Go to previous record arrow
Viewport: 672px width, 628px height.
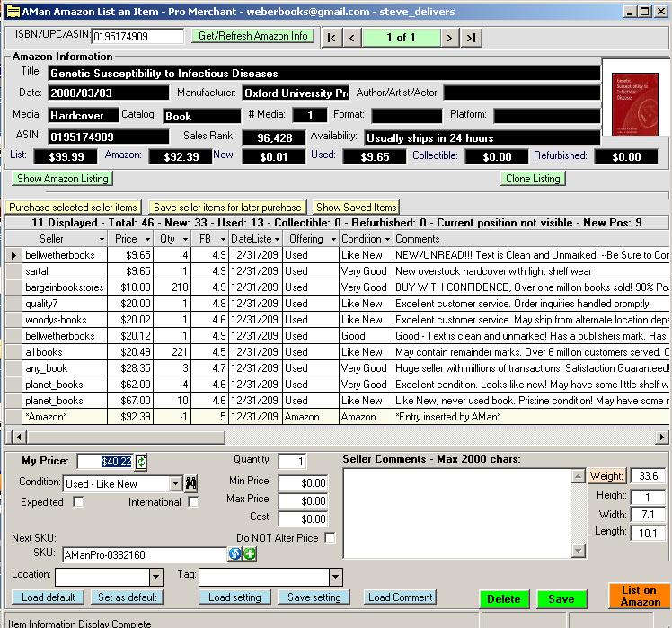tap(352, 38)
